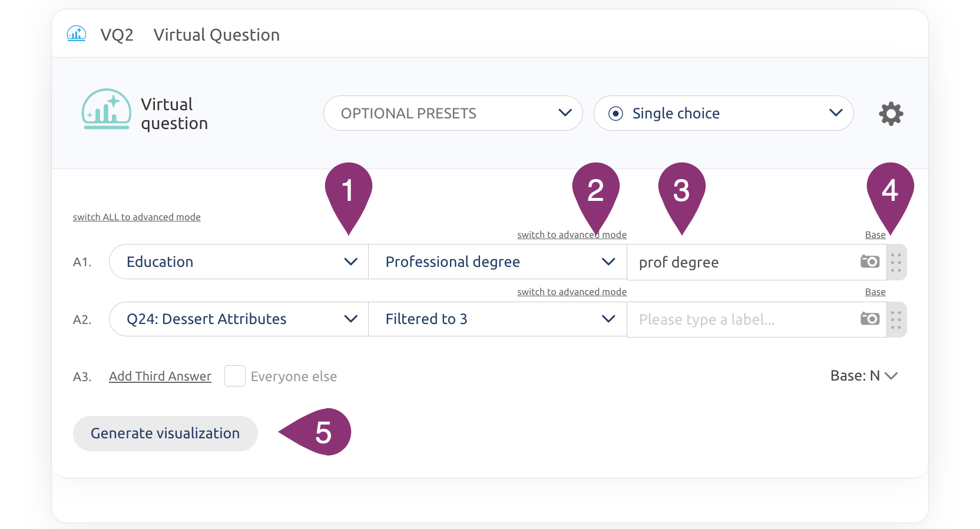Open the Q24: Dessert Attributes dropdown
The image size is (980, 529).
239,319
